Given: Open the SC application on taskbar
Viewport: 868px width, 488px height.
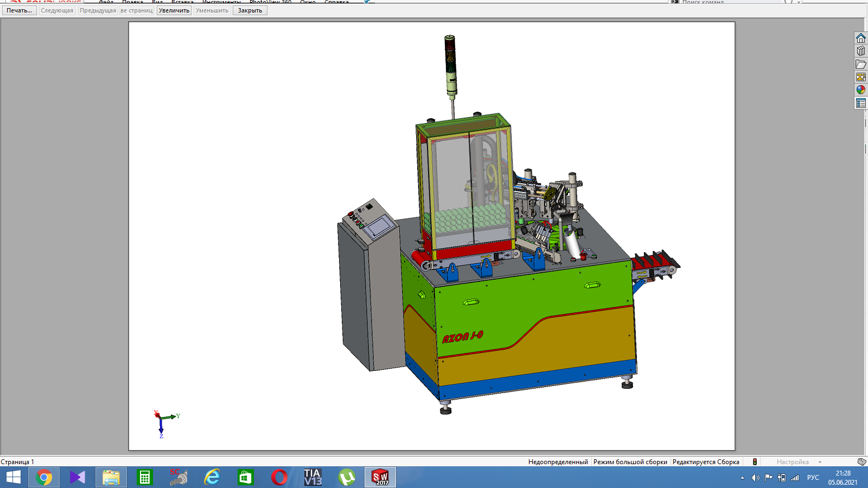Looking at the screenshot, I should [178, 477].
